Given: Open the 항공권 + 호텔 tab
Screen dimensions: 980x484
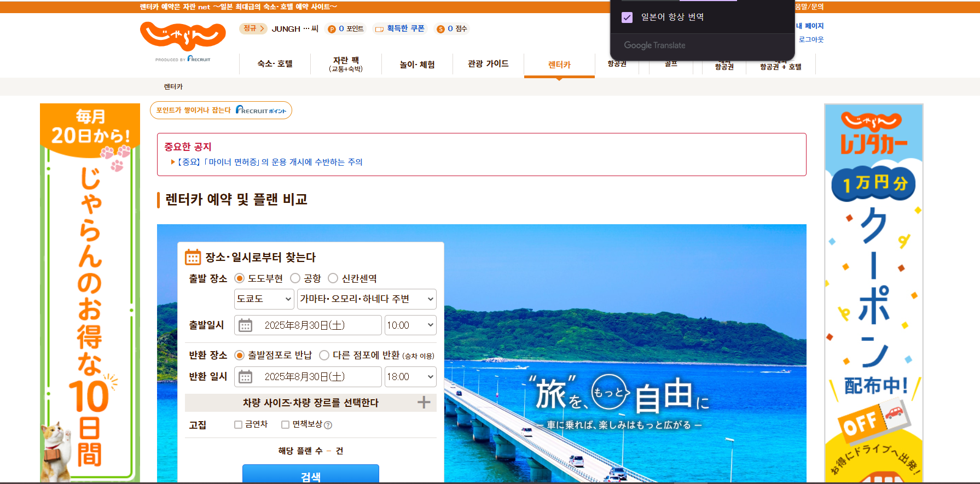Looking at the screenshot, I should (781, 66).
